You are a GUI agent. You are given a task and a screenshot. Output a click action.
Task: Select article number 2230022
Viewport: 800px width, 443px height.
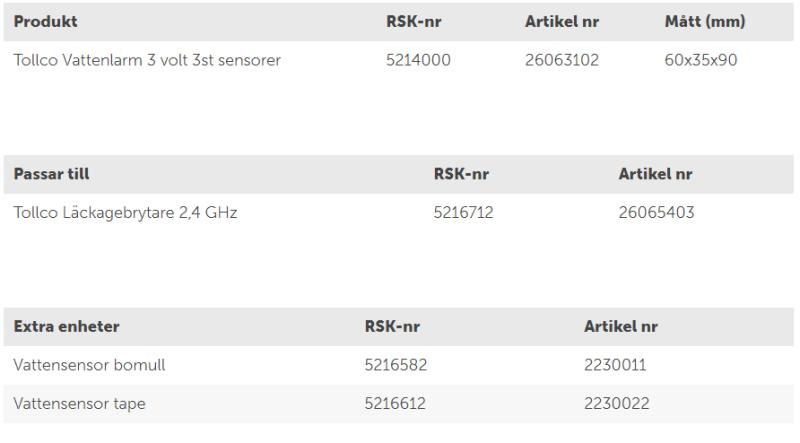(616, 403)
